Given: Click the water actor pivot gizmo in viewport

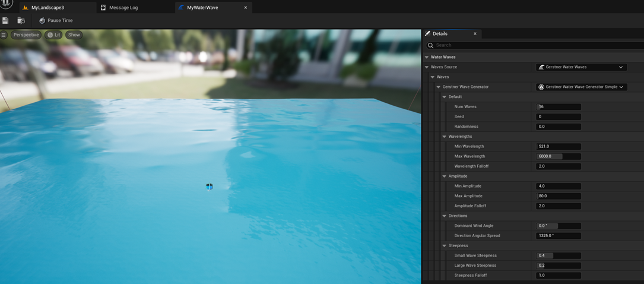Looking at the screenshot, I should 209,187.
